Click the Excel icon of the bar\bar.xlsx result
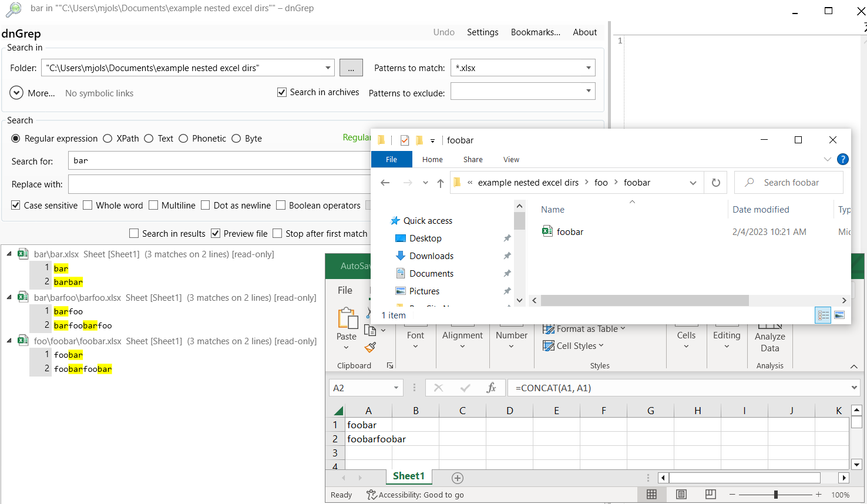 tap(23, 254)
